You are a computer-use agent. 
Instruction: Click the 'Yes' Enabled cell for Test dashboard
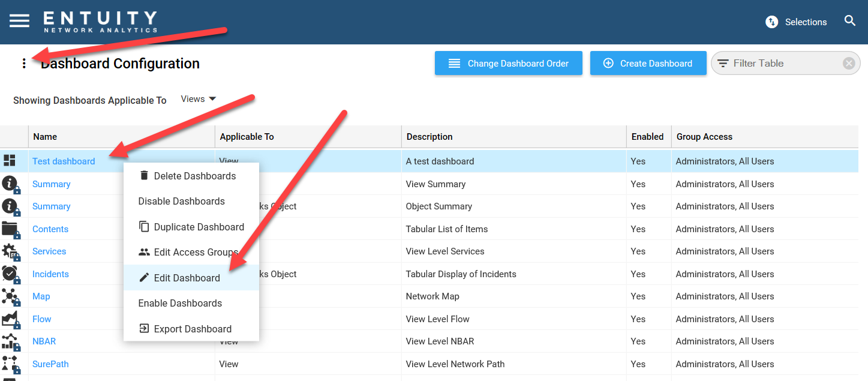pyautogui.click(x=648, y=161)
